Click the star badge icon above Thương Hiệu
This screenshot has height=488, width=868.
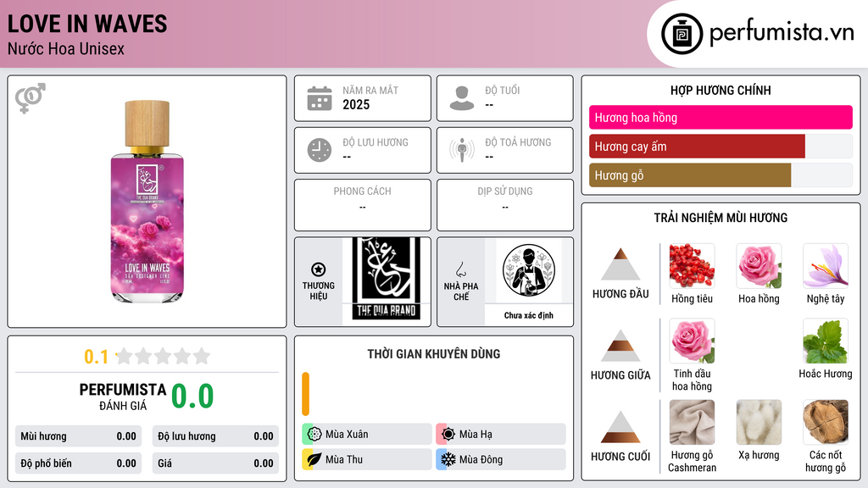click(319, 269)
